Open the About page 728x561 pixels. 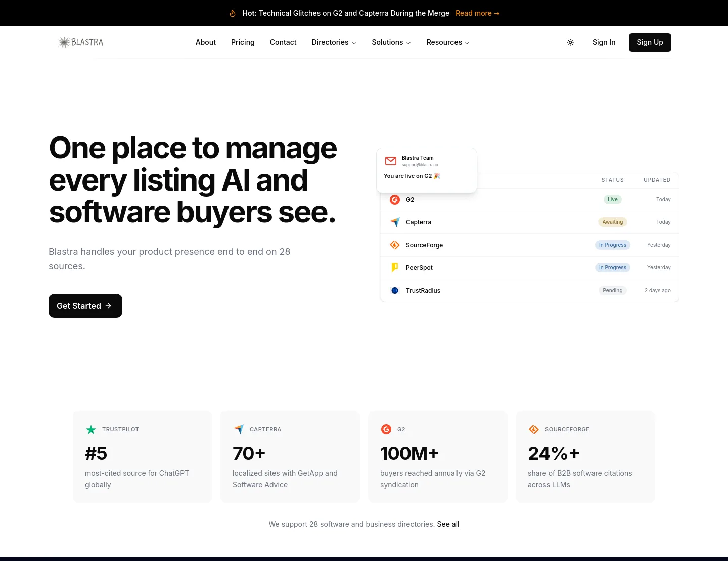(x=206, y=42)
